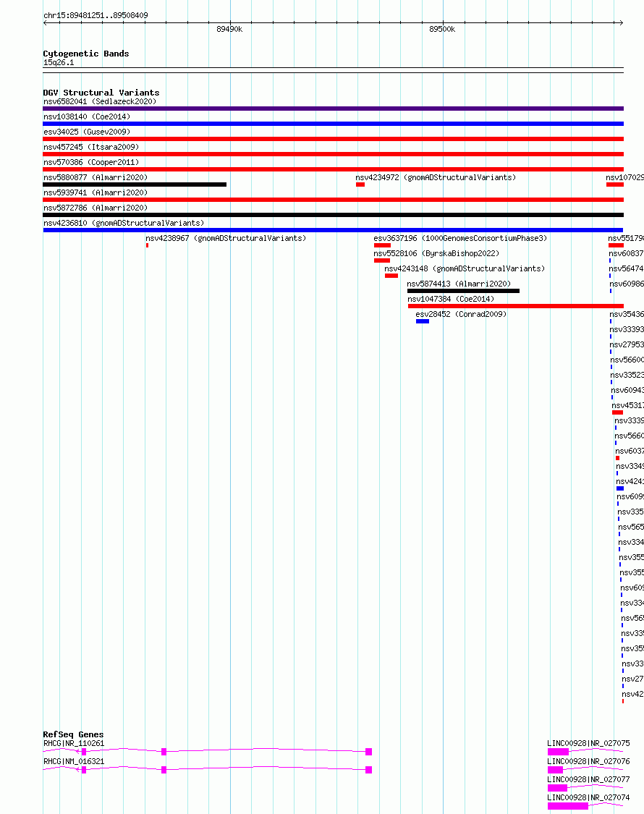Image resolution: width=644 pixels, height=814 pixels.
Task: Click the DGV Structural Variants track title
Action: pyautogui.click(x=101, y=93)
